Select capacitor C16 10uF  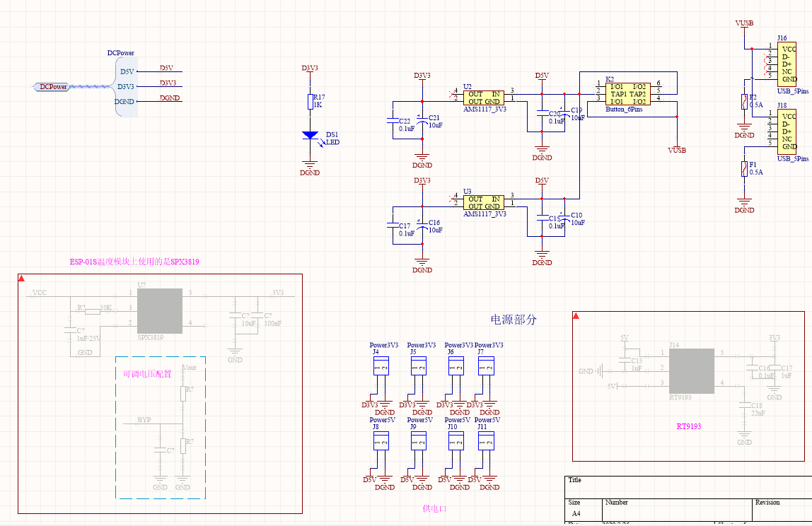pyautogui.click(x=422, y=226)
